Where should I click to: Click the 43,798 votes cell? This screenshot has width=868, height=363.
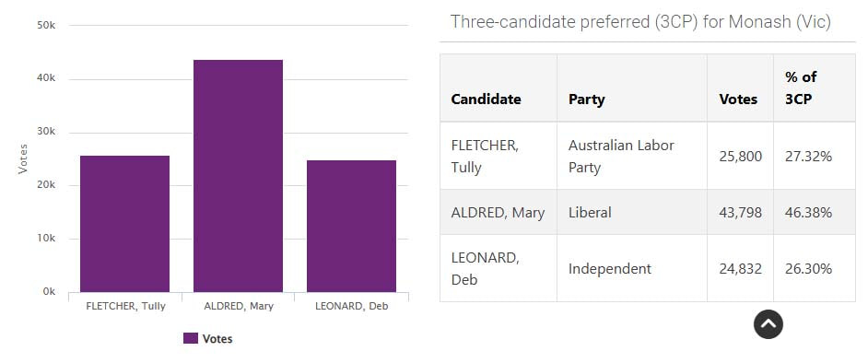point(740,213)
